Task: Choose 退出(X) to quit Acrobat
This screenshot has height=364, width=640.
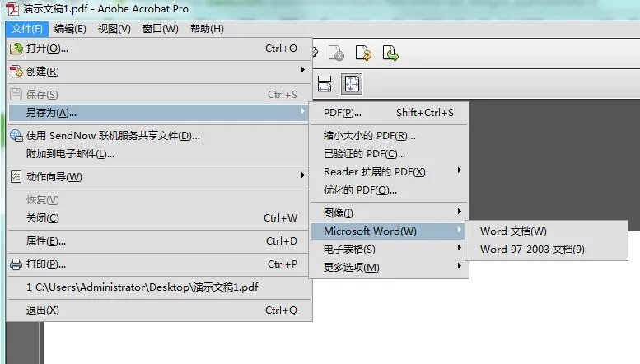Action: 160,310
